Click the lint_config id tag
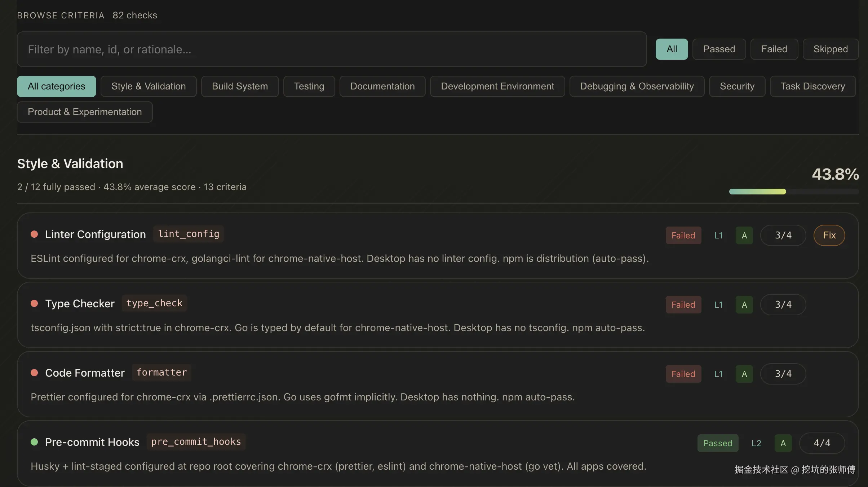Screen dimensions: 868x487 189,234
